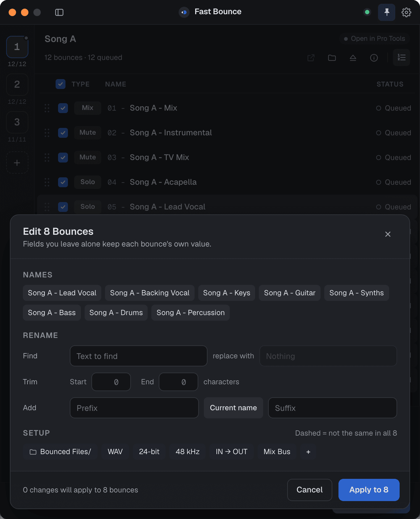Click the Text to find field
The width and height of the screenshot is (420, 519).
tap(138, 356)
